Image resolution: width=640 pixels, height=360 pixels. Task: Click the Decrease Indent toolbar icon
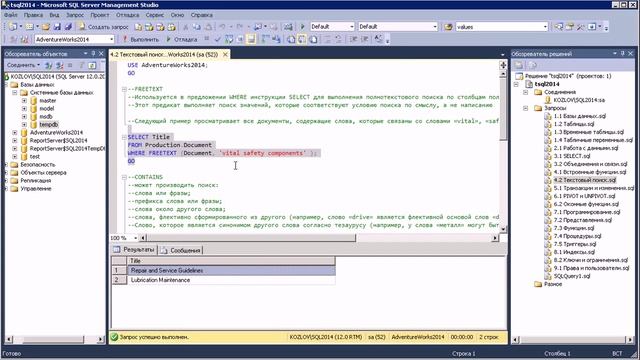click(353, 39)
